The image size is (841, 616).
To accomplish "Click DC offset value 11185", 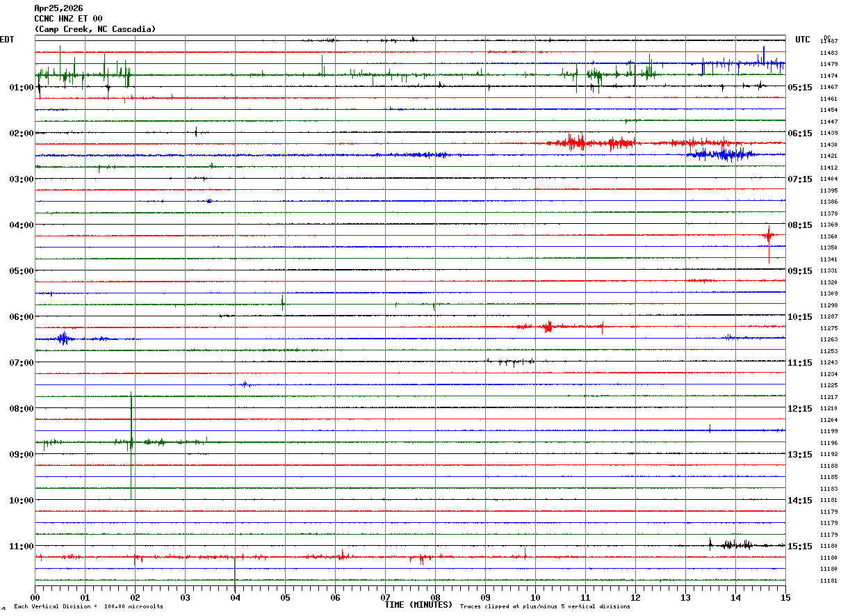I will click(828, 478).
